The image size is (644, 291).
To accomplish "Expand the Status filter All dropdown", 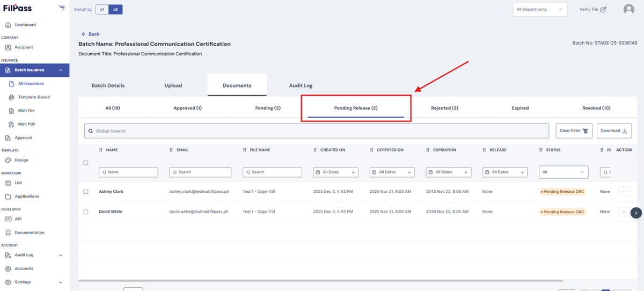I will coord(563,172).
